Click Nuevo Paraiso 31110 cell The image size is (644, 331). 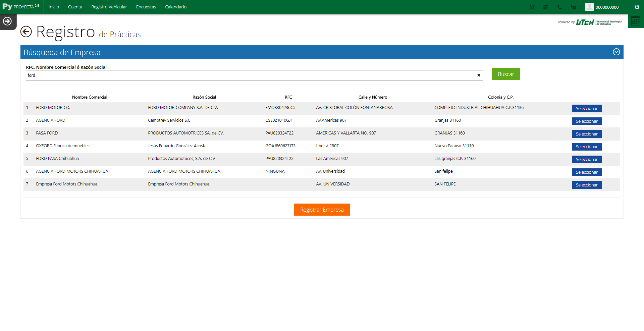click(454, 146)
